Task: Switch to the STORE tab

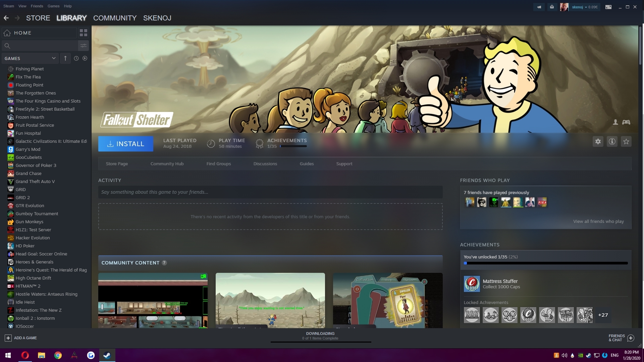Action: (x=38, y=18)
